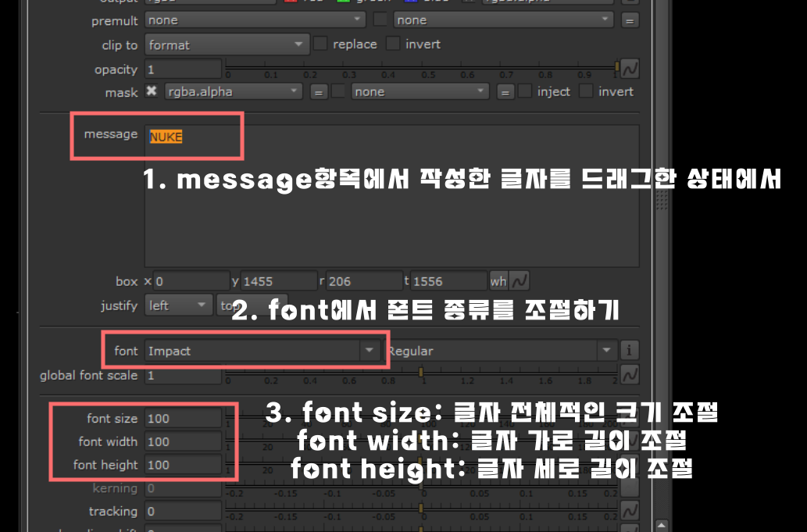Click the font width value field
Viewport: 807px width, 532px height.
point(184,441)
